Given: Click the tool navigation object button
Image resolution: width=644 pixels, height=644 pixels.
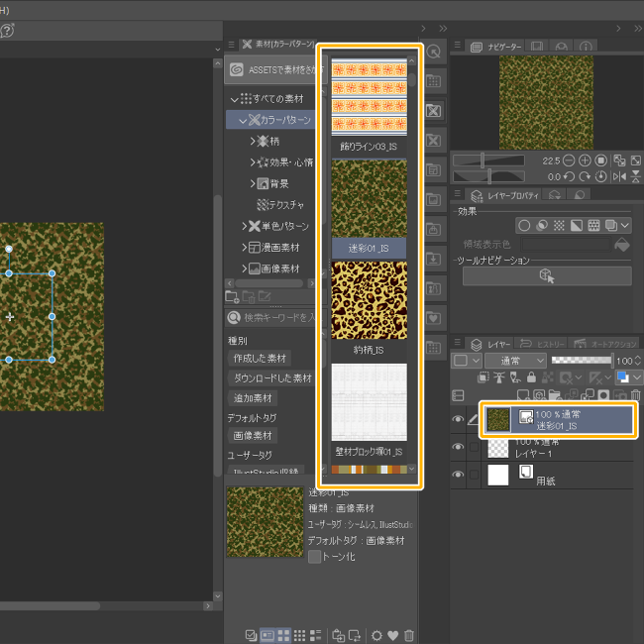Looking at the screenshot, I should 547,275.
